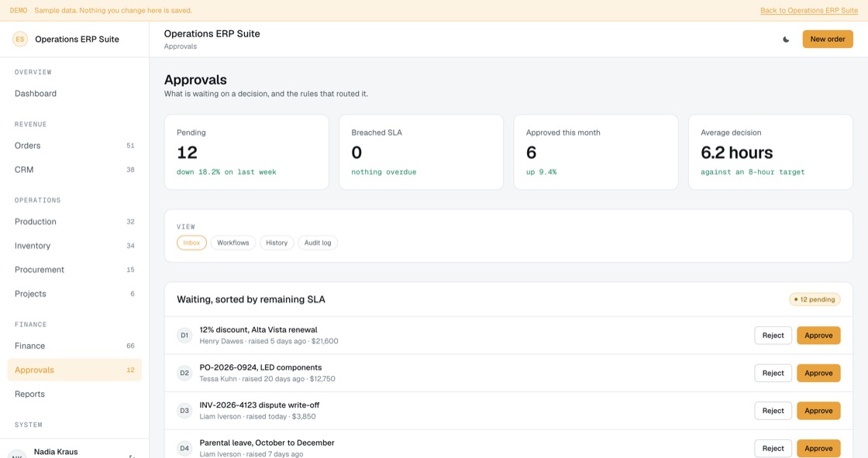Go to CRM section

click(74, 170)
